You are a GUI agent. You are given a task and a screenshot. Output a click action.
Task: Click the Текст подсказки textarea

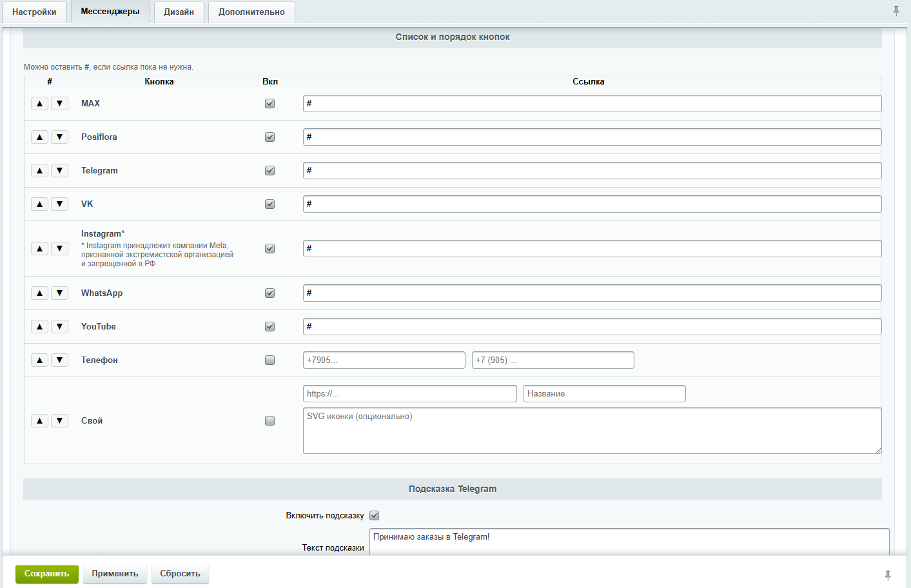pyautogui.click(x=629, y=542)
